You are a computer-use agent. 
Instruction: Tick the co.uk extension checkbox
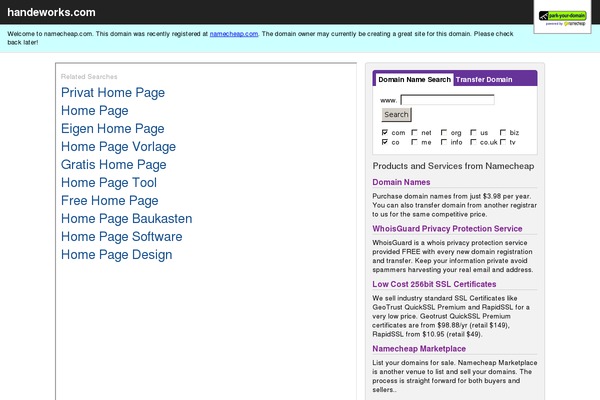point(473,142)
